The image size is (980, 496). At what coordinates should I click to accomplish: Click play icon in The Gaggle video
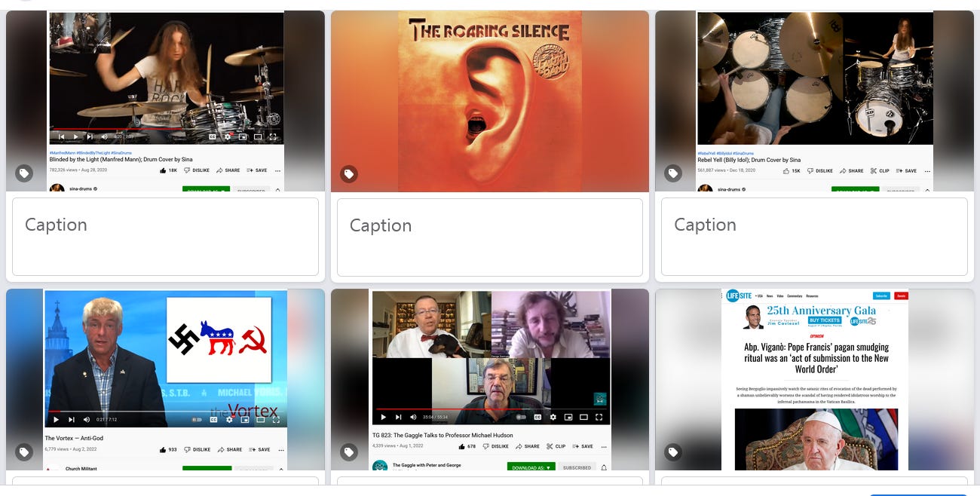383,417
